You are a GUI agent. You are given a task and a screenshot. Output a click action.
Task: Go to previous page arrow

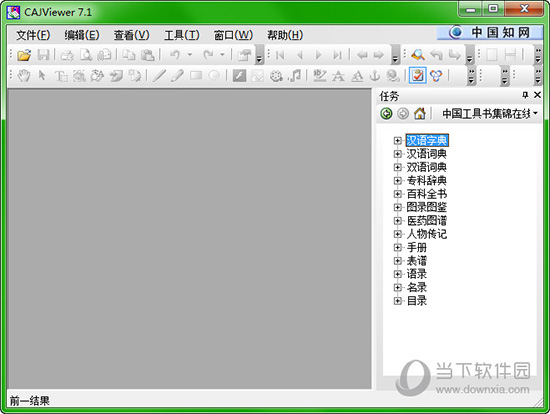299,55
